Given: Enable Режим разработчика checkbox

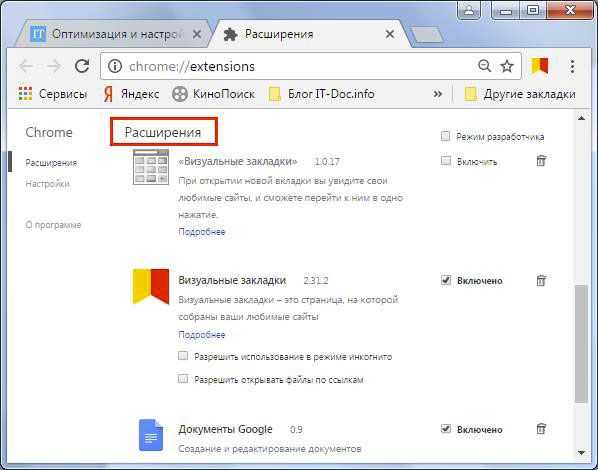Looking at the screenshot, I should [445, 136].
